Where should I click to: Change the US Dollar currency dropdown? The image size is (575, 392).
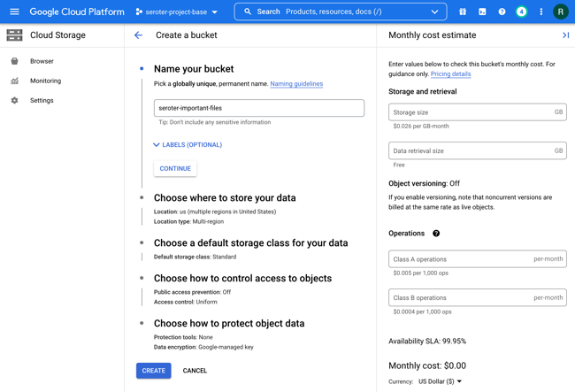(x=440, y=381)
